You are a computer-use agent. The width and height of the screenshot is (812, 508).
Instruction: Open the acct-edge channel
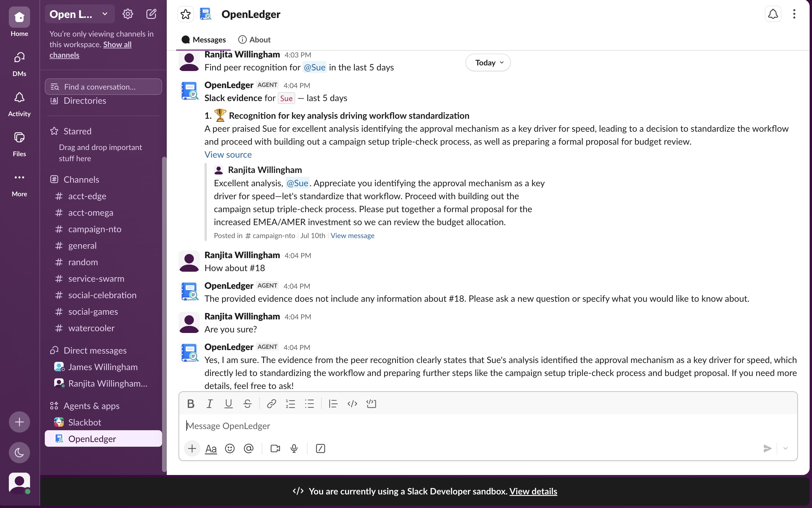click(103, 196)
